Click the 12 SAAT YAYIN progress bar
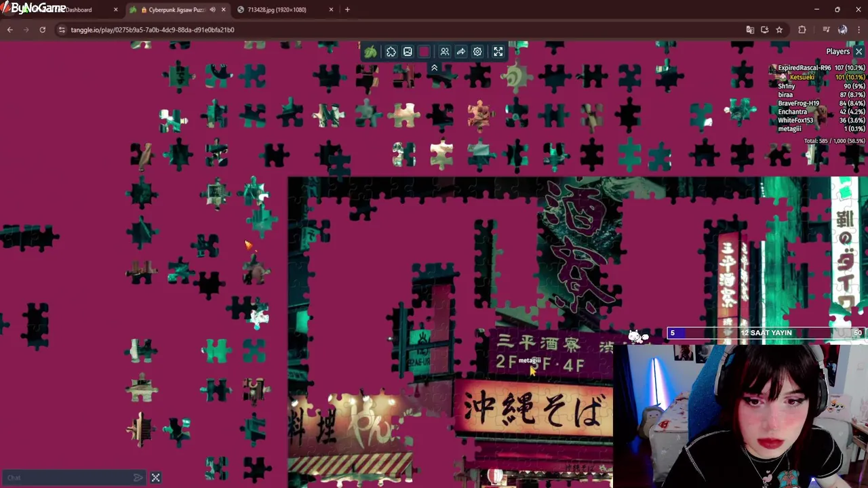This screenshot has width=868, height=488. (766, 333)
